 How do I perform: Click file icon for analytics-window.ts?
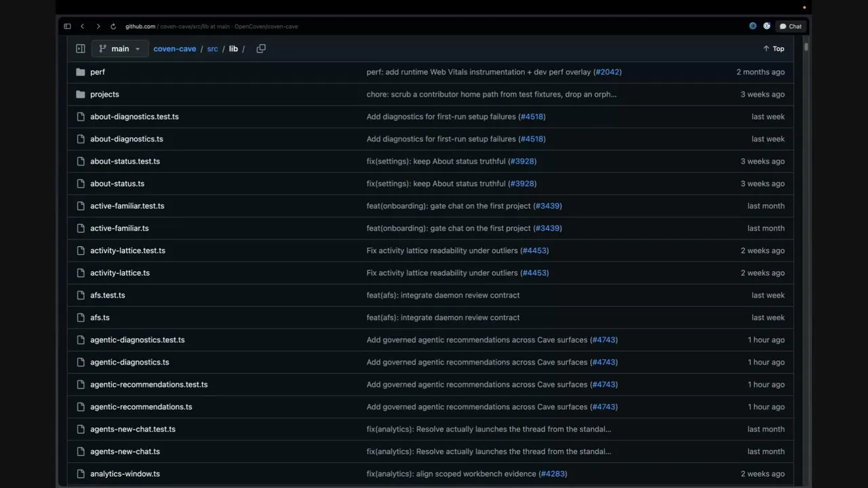point(81,474)
